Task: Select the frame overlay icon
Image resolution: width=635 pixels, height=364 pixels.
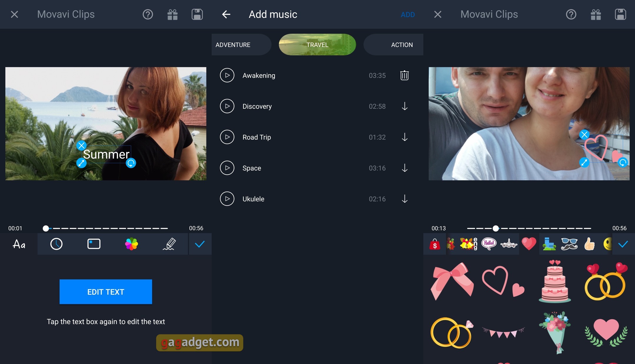Action: tap(94, 244)
